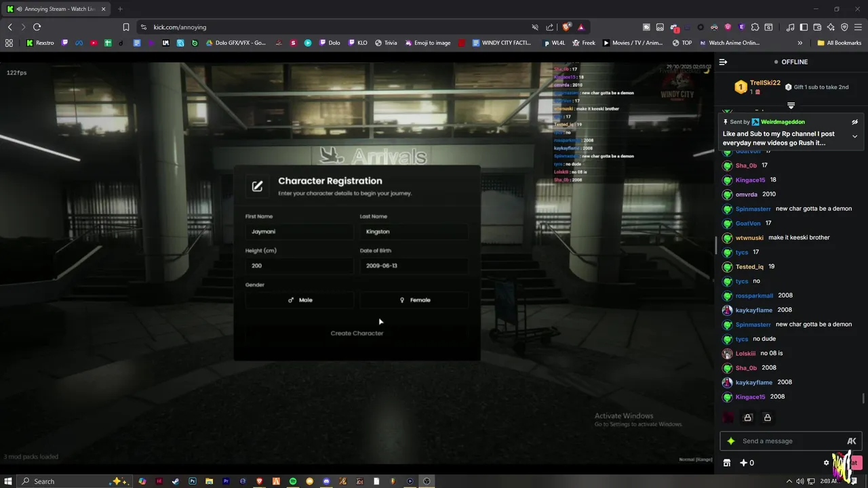Open Brave Shields lion icon
Screen dimensions: 868x488
tap(567, 27)
